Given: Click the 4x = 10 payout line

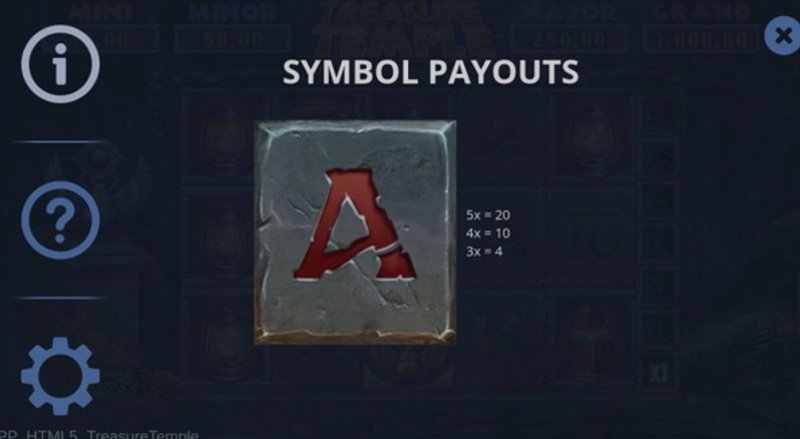Looking at the screenshot, I should point(488,233).
